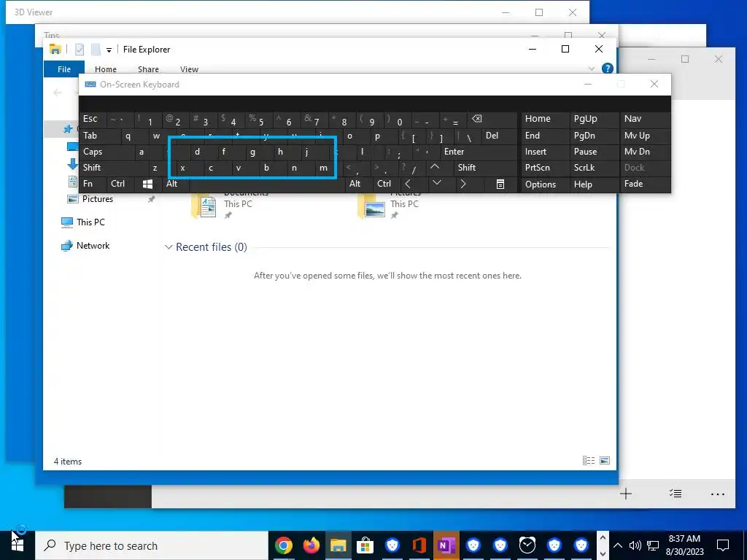747x560 pixels.
Task: Click the File Explorer taskbar icon
Action: 338,545
